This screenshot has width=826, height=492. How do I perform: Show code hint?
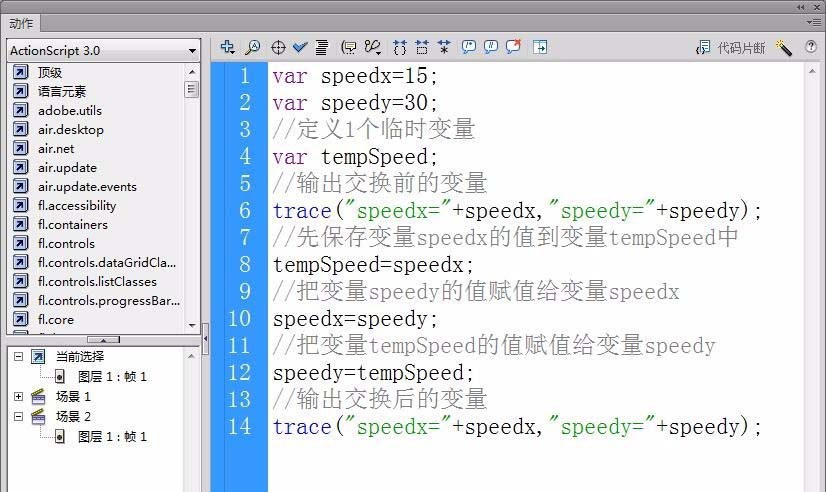[x=348, y=48]
